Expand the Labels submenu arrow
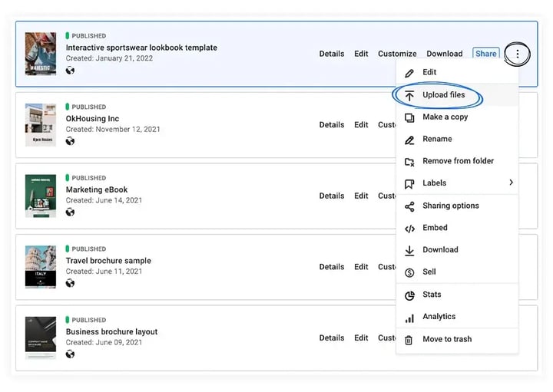Viewport: 553px width, 392px height. [x=511, y=182]
